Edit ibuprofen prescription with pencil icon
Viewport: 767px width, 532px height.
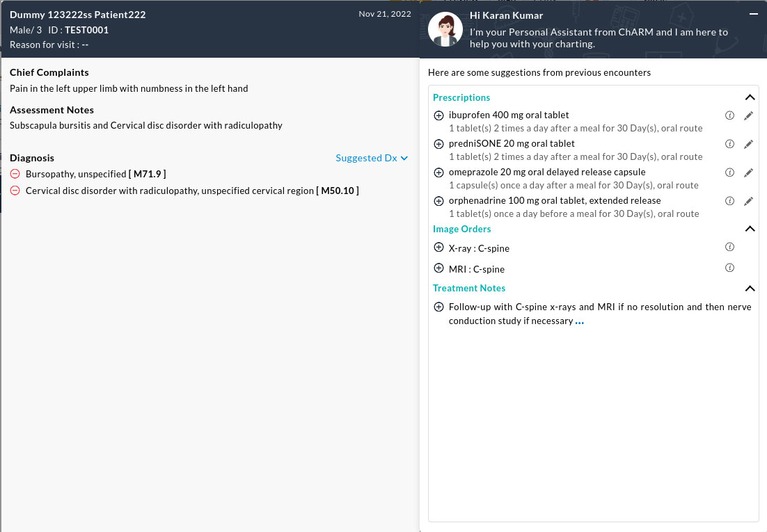click(x=748, y=115)
